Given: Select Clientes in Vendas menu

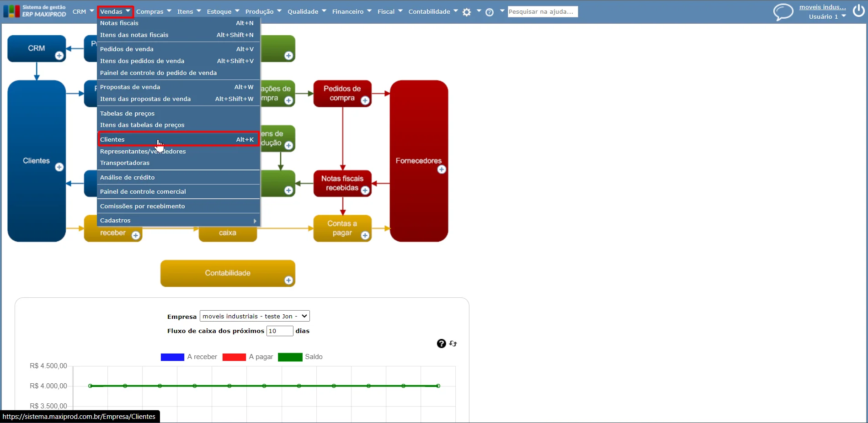Looking at the screenshot, I should coord(179,139).
